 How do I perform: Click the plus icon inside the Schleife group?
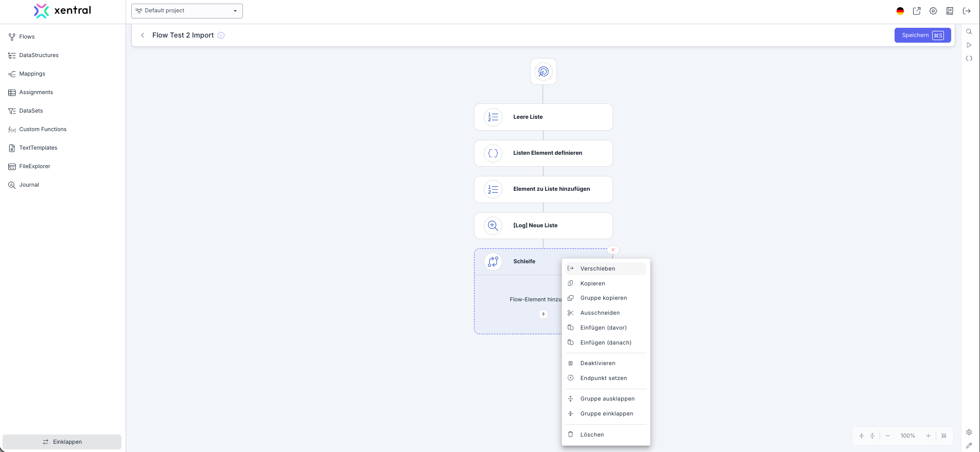(x=543, y=314)
